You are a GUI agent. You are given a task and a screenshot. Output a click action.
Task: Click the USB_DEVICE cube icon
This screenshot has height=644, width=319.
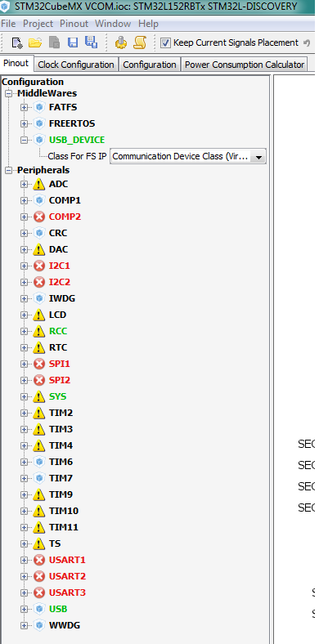click(39, 140)
